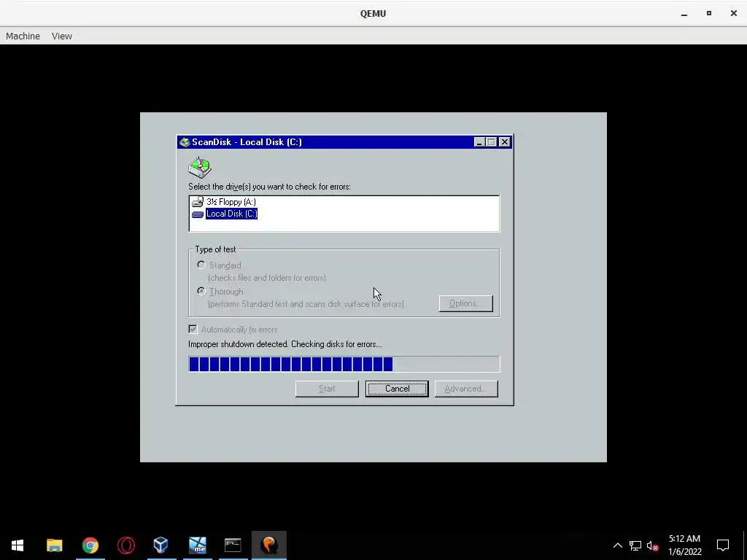Cancel the disk check
This screenshot has width=747, height=560.
(x=397, y=389)
